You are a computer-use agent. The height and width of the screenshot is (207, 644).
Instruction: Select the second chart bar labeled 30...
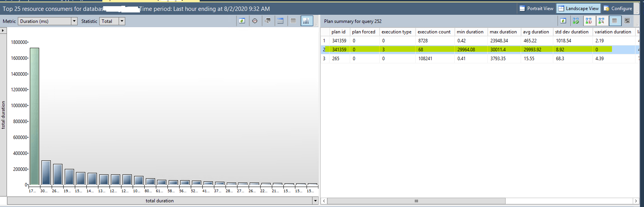(46, 173)
